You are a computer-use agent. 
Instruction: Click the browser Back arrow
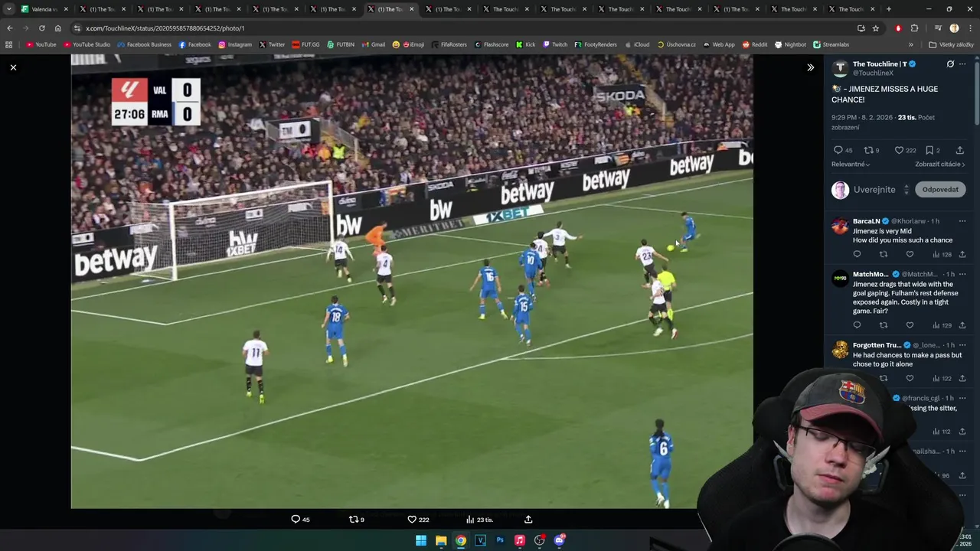(9, 28)
